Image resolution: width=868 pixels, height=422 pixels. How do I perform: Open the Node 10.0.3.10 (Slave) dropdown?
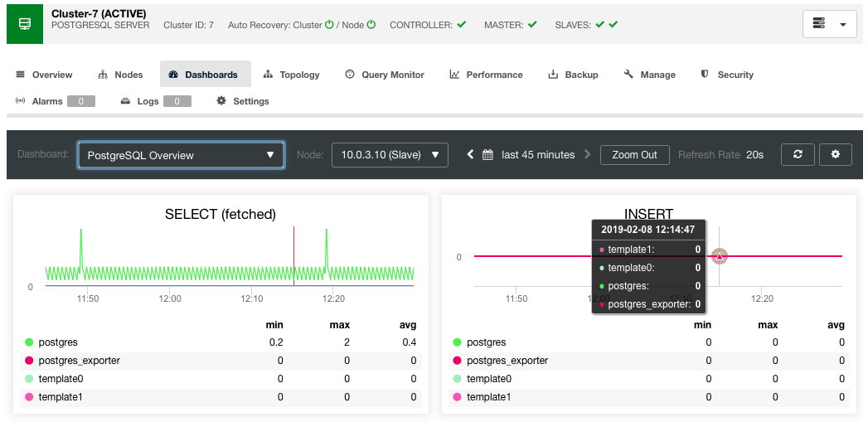pyautogui.click(x=390, y=155)
